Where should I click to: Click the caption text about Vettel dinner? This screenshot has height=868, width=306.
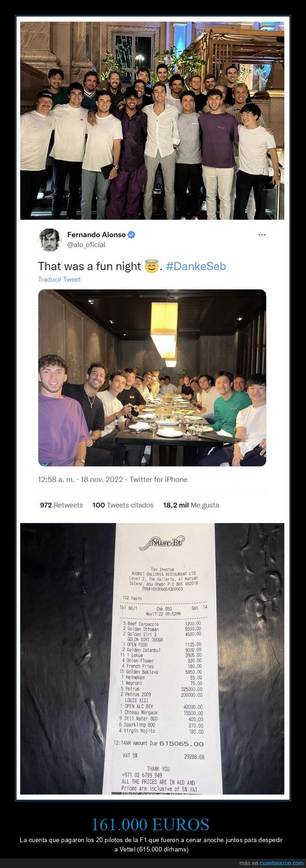coord(151,844)
